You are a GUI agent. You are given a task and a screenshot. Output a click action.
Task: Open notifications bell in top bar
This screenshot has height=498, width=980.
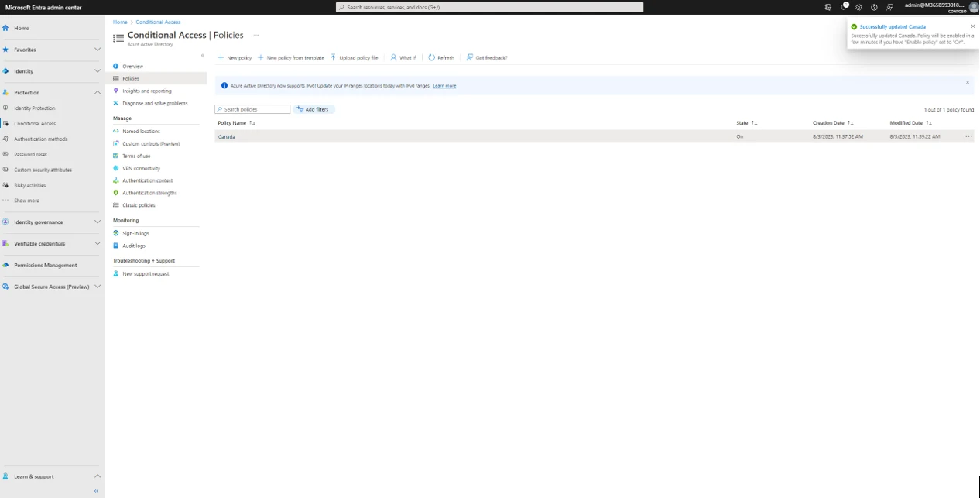844,7
